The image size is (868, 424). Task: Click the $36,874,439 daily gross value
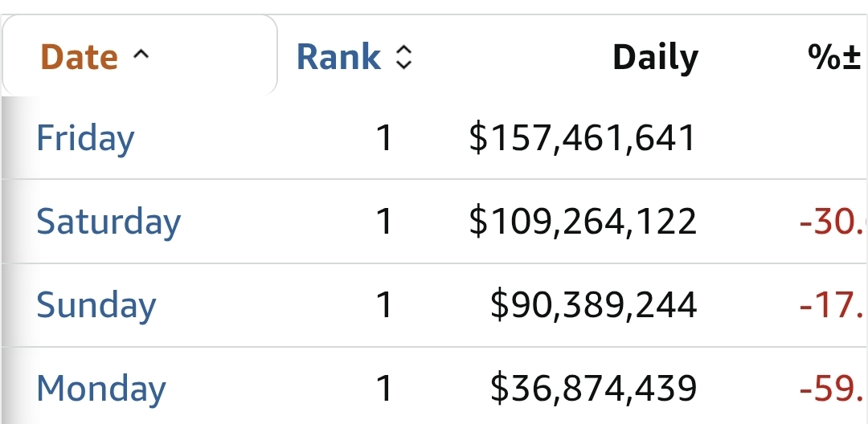pyautogui.click(x=593, y=389)
